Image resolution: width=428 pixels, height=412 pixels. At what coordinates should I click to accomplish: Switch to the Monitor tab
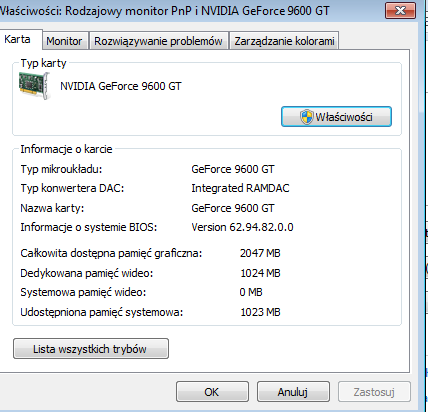click(64, 41)
